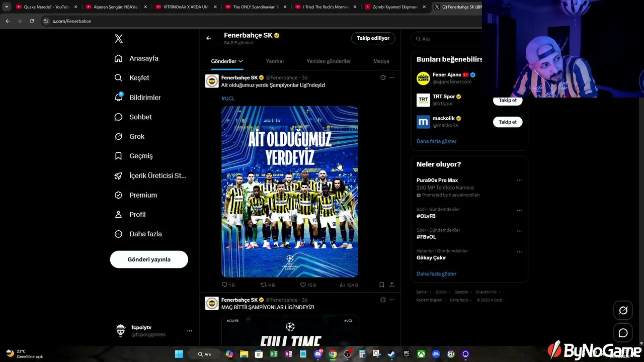Close the 'Quake Nerede?' browser tab
The height and width of the screenshot is (362, 644).
[76, 7]
